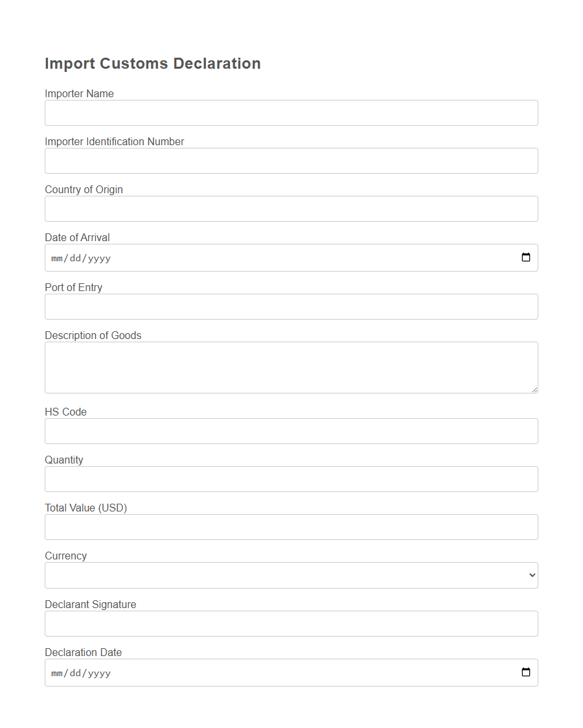Click the Currency dropdown chevron
583x728 pixels.
tap(531, 575)
